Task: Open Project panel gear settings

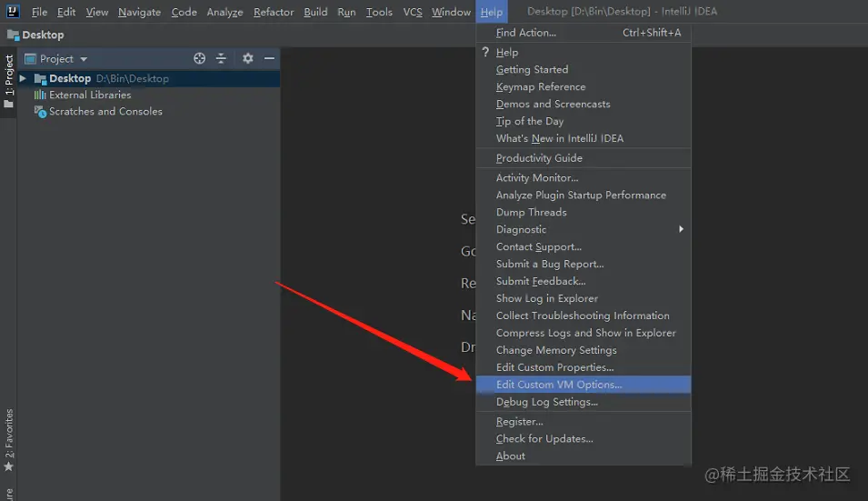Action: point(247,58)
